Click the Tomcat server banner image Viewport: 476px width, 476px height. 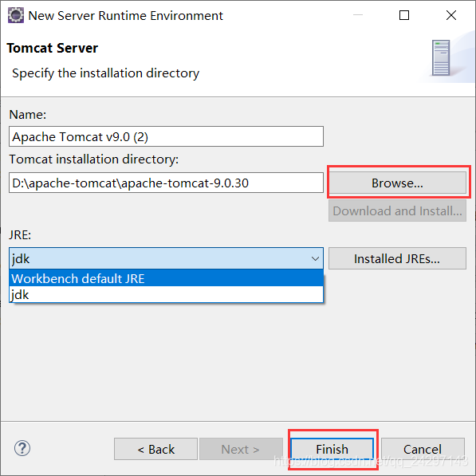(x=441, y=57)
